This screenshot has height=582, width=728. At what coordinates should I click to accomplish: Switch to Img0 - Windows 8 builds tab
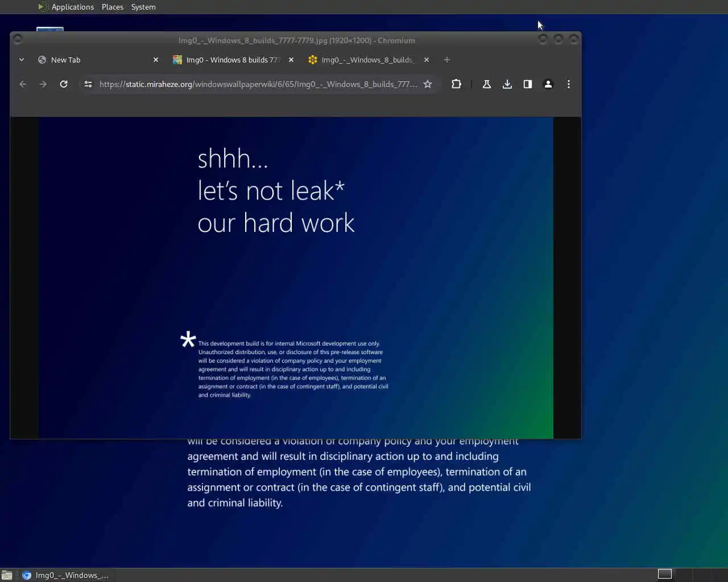[233, 60]
